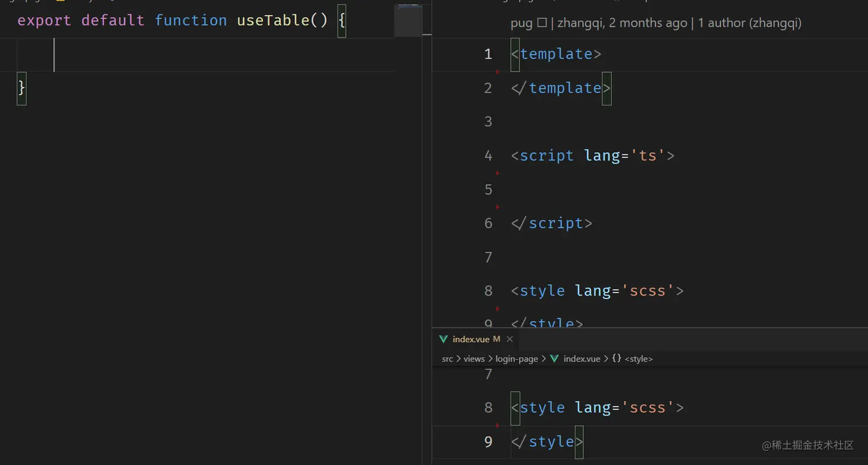Click the minimap of the useTable editor
The image size is (868, 465).
pyautogui.click(x=408, y=20)
